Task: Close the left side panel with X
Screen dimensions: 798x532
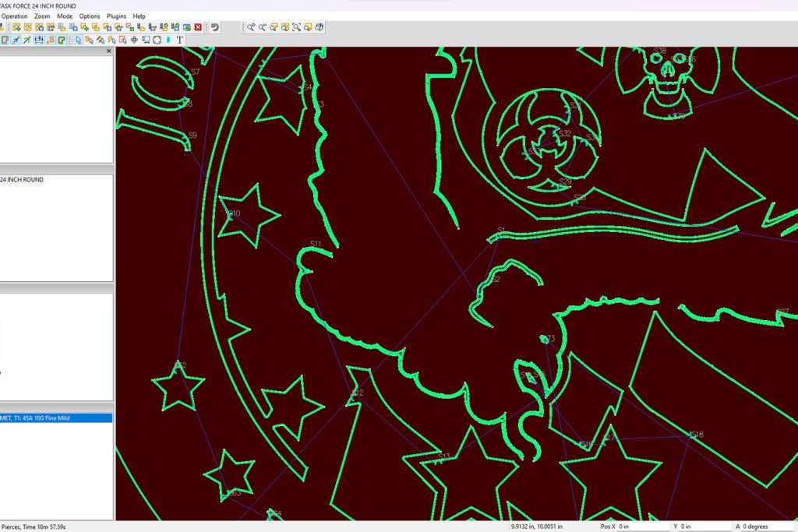Action: click(108, 51)
